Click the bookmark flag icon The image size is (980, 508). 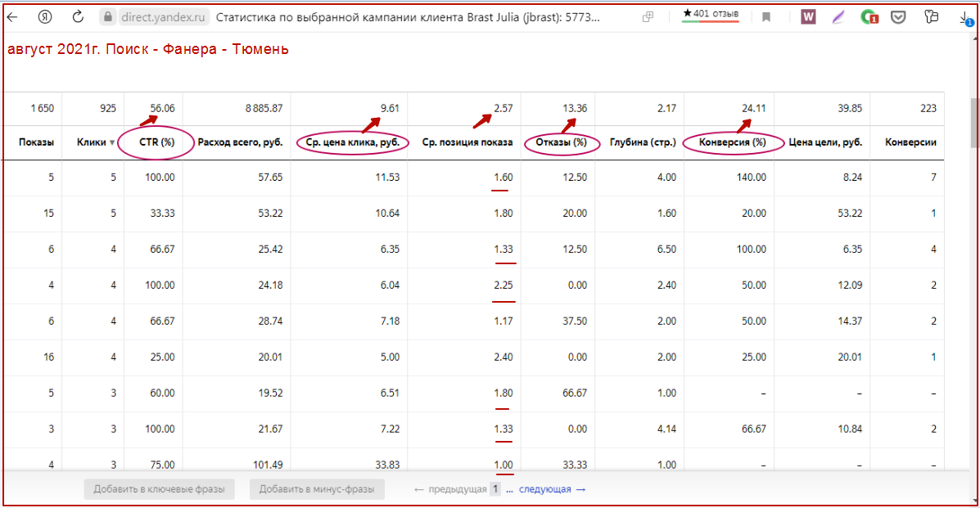click(x=766, y=16)
